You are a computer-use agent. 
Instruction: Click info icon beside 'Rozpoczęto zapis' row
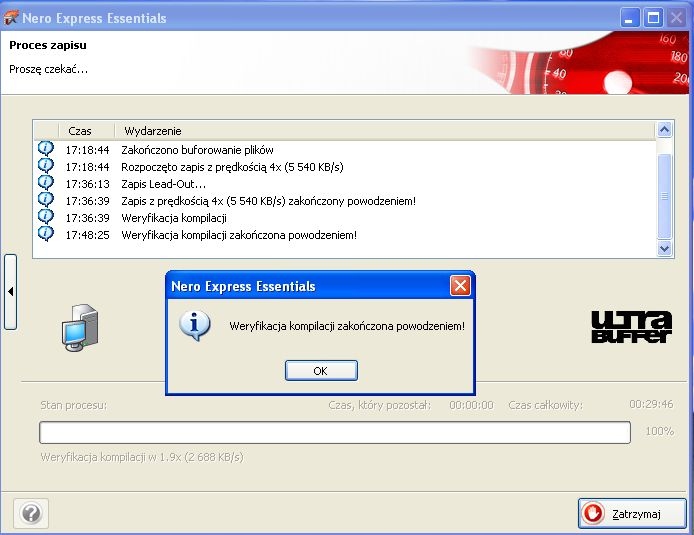46,166
